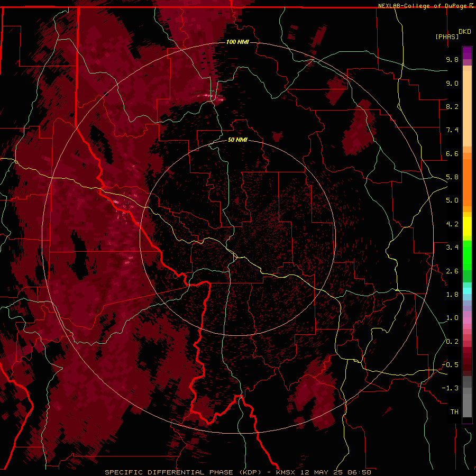
Task: Click the 6.6 value on color scale
Action: 452,153
